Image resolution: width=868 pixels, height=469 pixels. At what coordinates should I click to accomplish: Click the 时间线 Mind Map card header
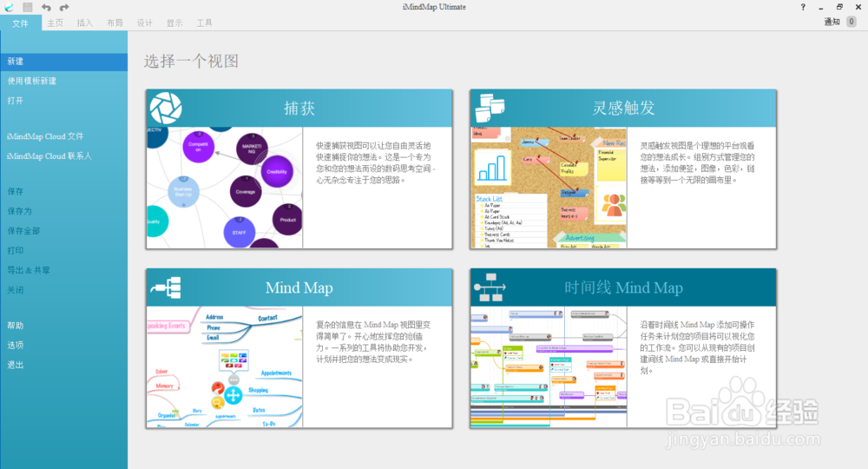623,287
